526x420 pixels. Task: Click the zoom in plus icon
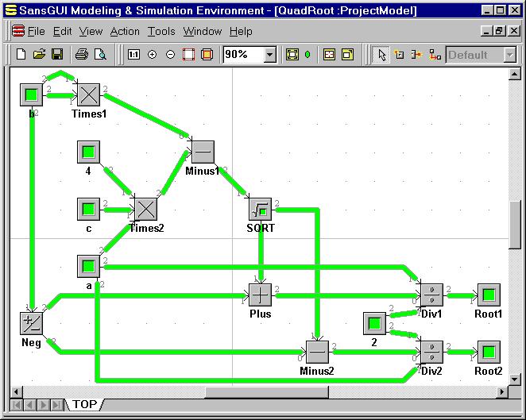pyautogui.click(x=152, y=55)
